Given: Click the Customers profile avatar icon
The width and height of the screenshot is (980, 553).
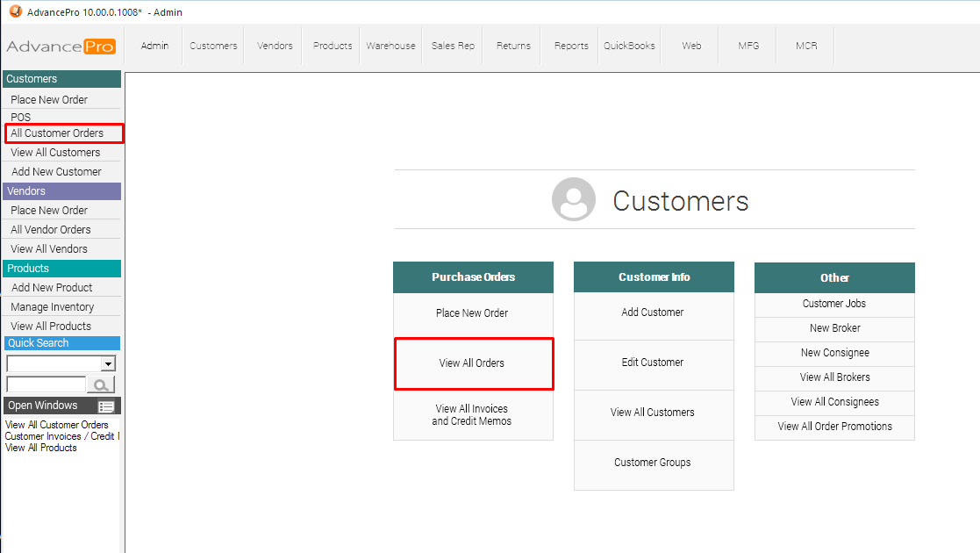Looking at the screenshot, I should click(574, 199).
